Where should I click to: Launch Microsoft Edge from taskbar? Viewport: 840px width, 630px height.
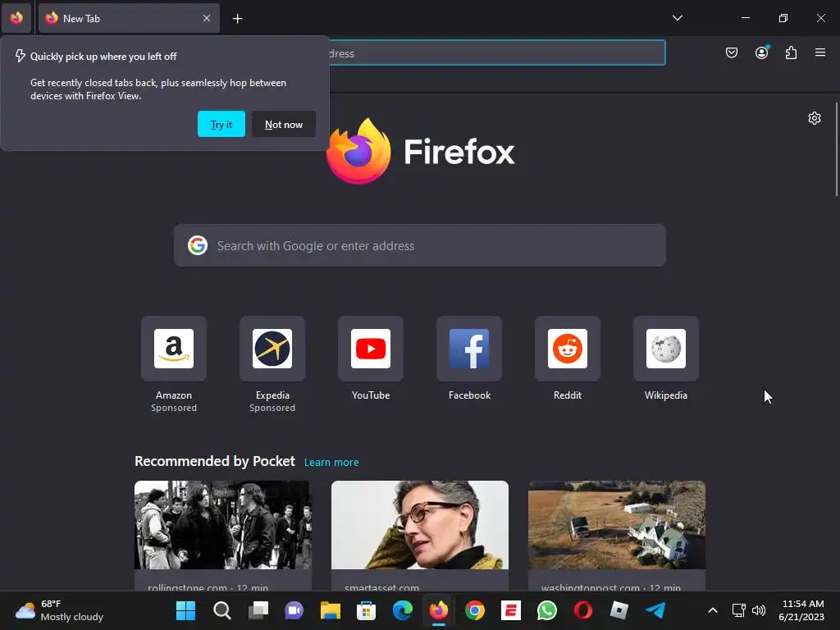[x=402, y=610]
